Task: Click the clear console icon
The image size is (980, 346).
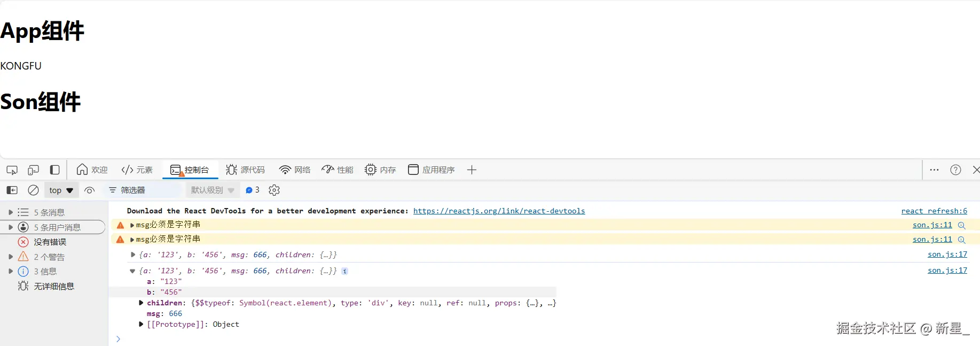Action: pos(33,190)
